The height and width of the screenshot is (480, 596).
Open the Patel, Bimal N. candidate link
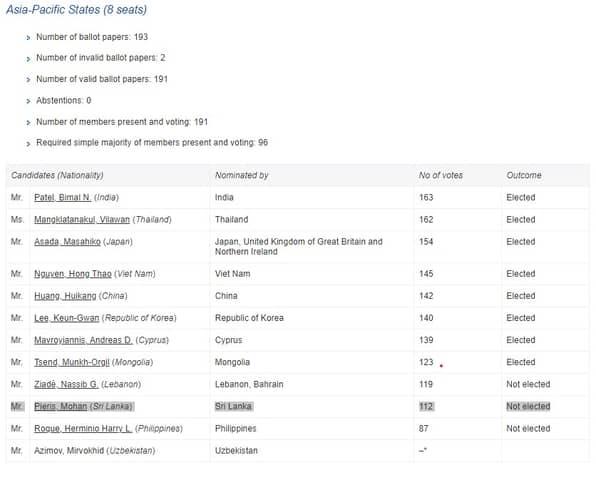point(62,198)
